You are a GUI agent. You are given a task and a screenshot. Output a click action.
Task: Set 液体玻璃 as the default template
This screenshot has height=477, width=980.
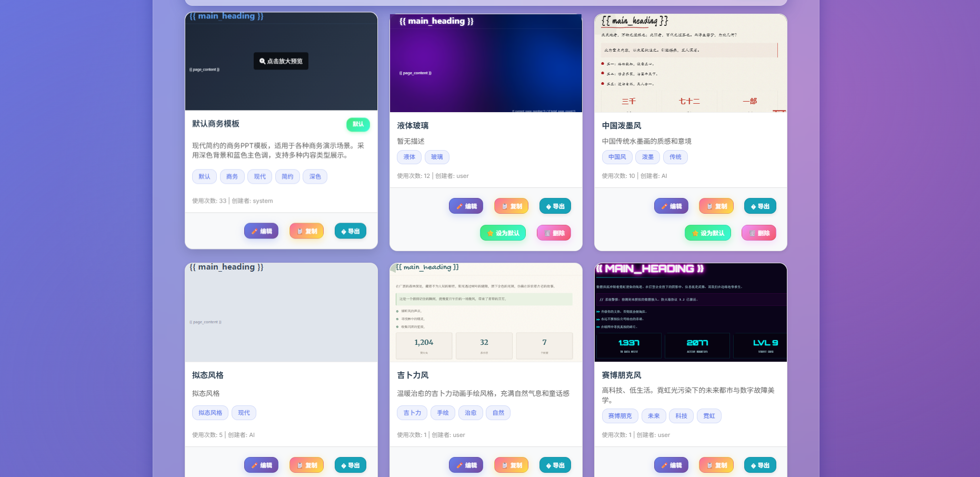point(503,232)
